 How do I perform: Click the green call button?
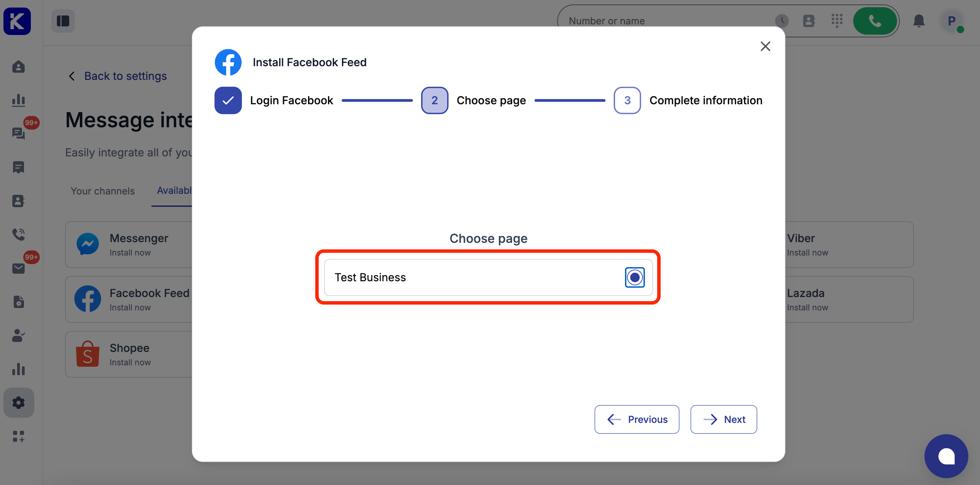874,21
